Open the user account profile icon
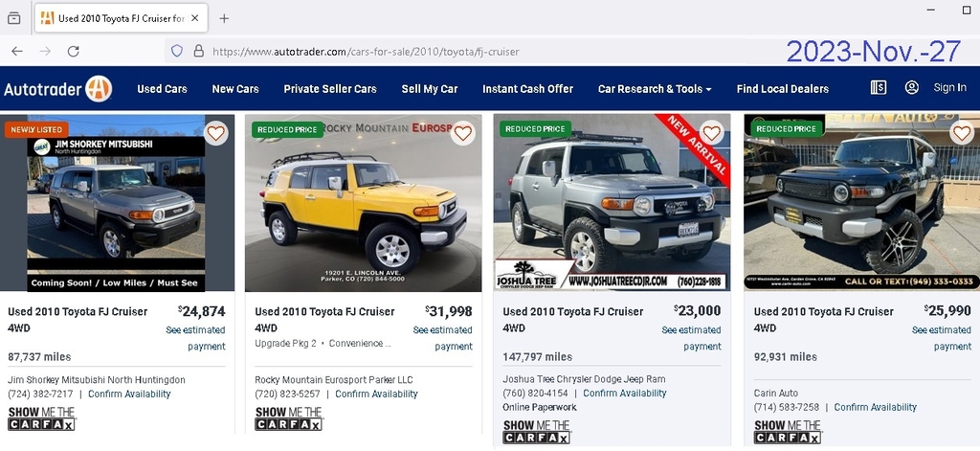 [911, 87]
